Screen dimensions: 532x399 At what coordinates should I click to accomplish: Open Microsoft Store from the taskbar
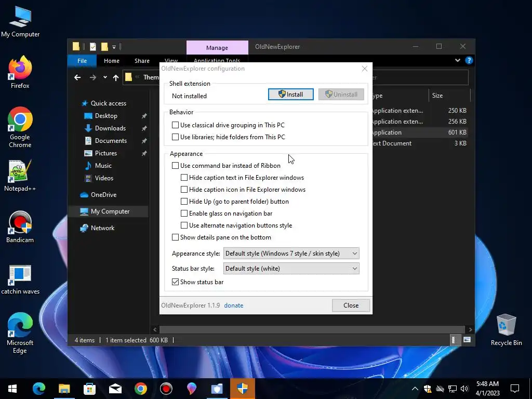[89, 389]
